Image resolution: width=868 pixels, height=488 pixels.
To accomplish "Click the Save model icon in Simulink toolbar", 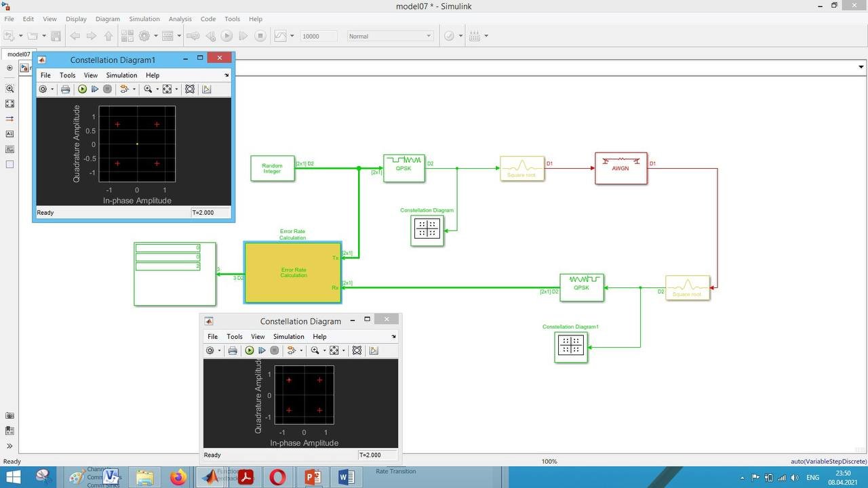I will 56,36.
